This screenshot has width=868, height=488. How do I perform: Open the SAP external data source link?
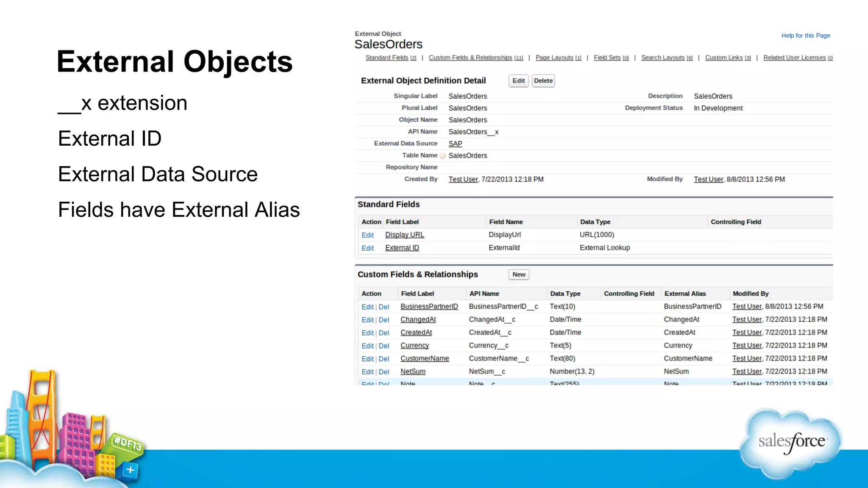[x=455, y=144]
